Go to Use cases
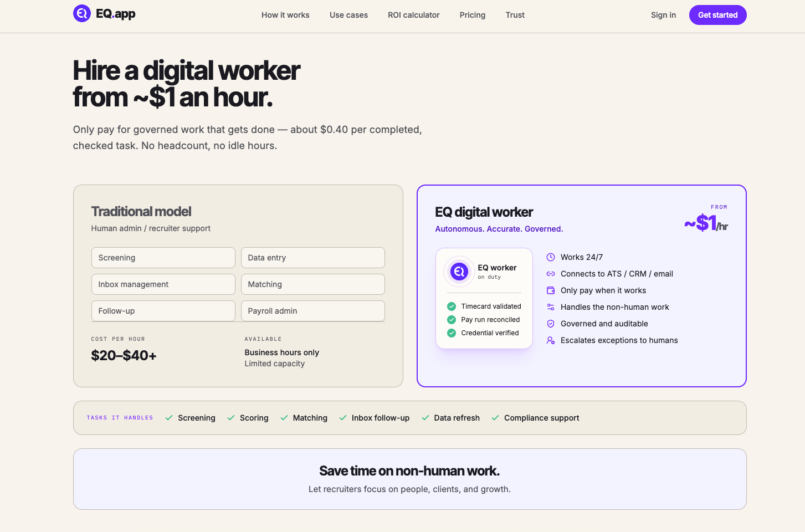Image resolution: width=805 pixels, height=532 pixels. click(348, 15)
